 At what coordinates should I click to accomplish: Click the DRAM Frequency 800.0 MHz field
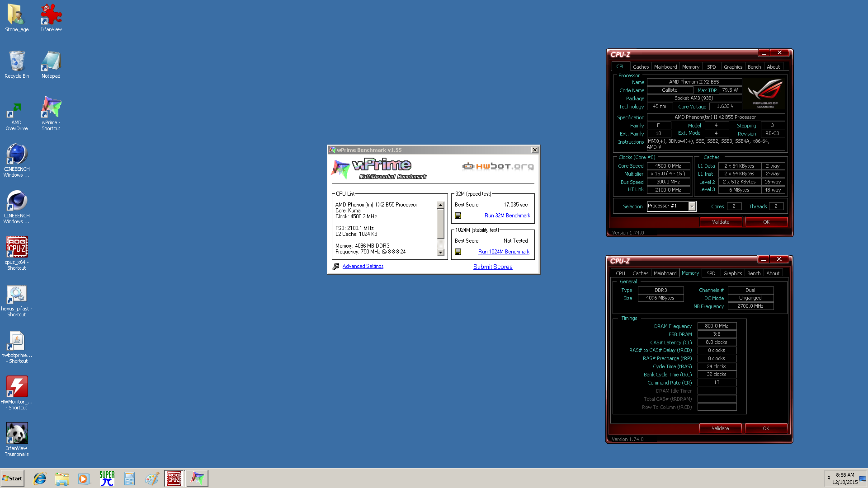(717, 326)
